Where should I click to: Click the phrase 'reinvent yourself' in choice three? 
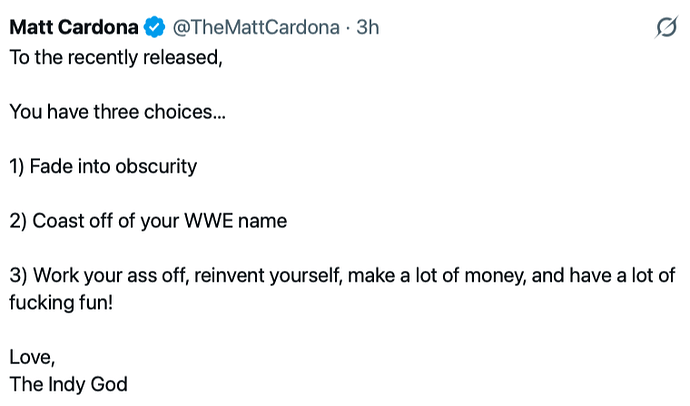(x=268, y=276)
